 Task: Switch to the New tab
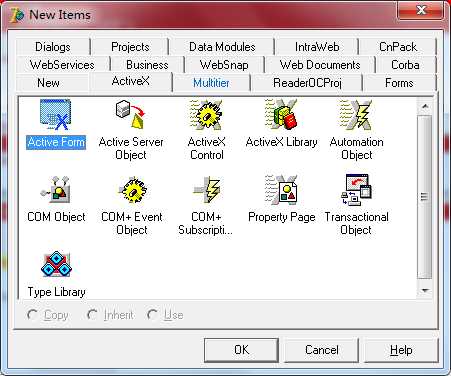pyautogui.click(x=48, y=83)
